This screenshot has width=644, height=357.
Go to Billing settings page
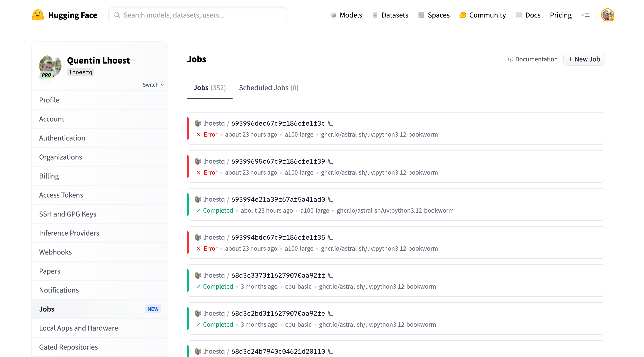[49, 176]
